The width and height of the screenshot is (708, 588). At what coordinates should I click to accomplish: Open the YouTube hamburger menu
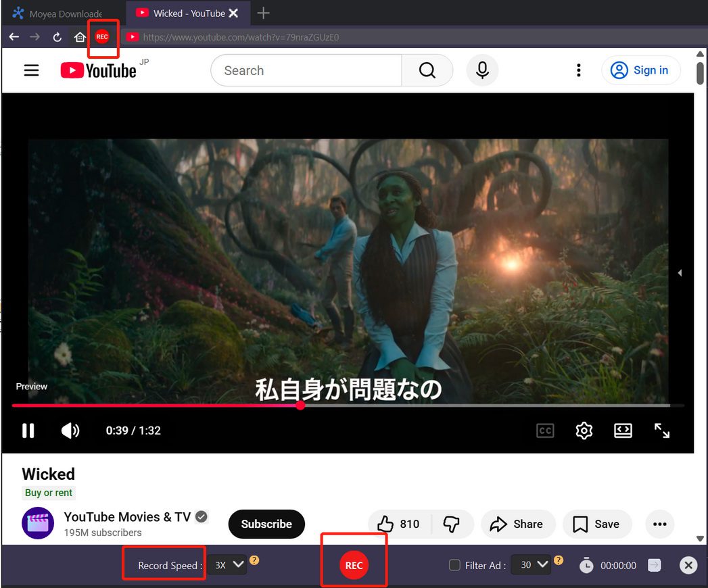pos(31,70)
